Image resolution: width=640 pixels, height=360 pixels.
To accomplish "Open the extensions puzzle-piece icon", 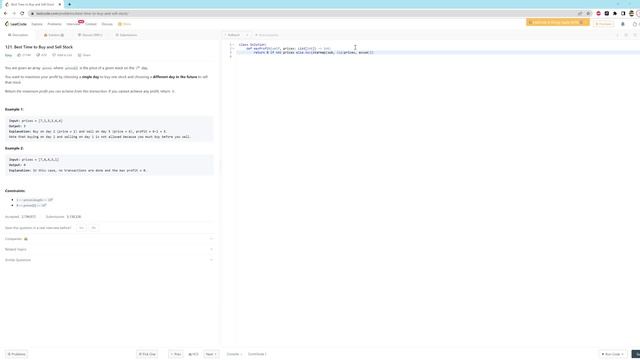I will point(615,13).
